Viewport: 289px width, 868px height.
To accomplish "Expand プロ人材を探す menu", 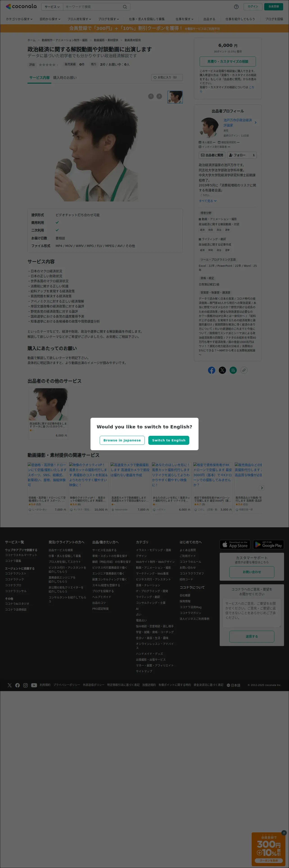I will click(79, 19).
